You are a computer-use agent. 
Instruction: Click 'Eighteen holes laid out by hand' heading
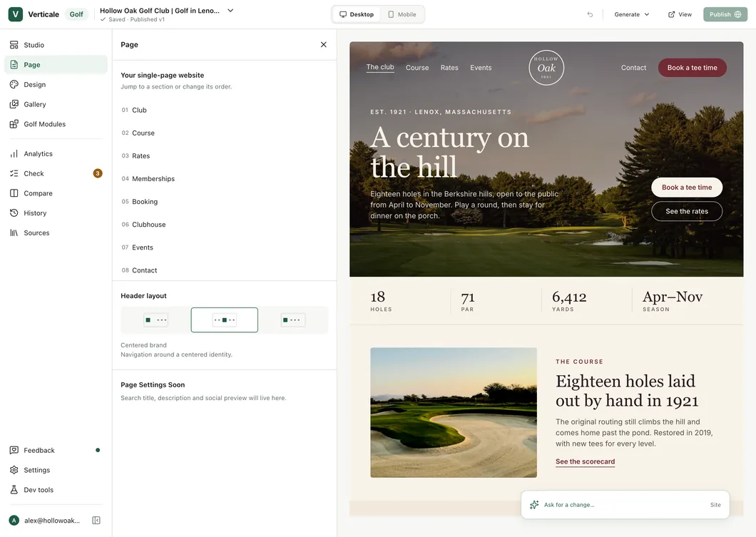pyautogui.click(x=627, y=391)
